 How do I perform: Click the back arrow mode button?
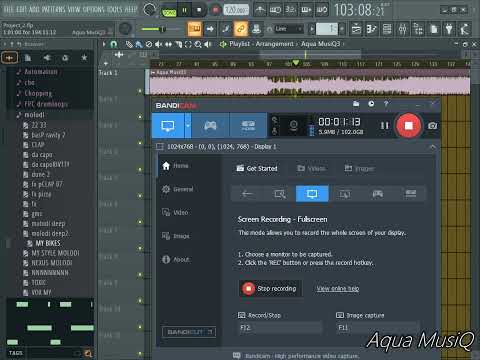coord(247,194)
